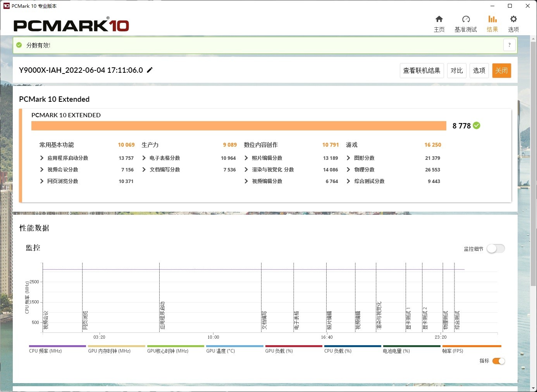Expand 应用程序启动分数 row

click(x=42, y=158)
